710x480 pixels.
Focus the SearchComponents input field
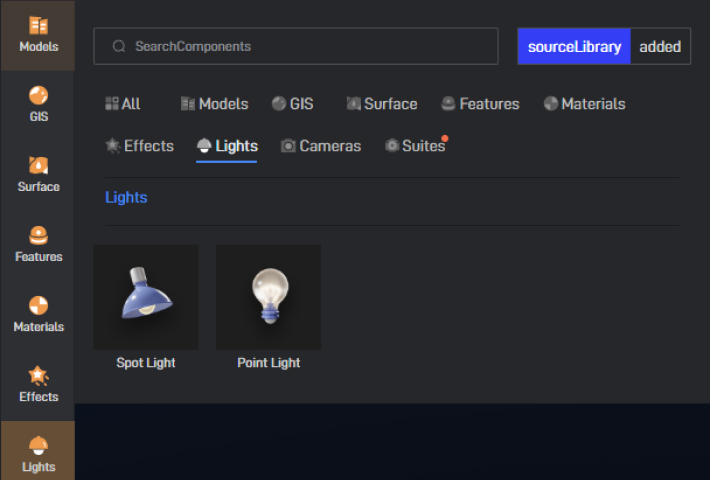point(296,46)
